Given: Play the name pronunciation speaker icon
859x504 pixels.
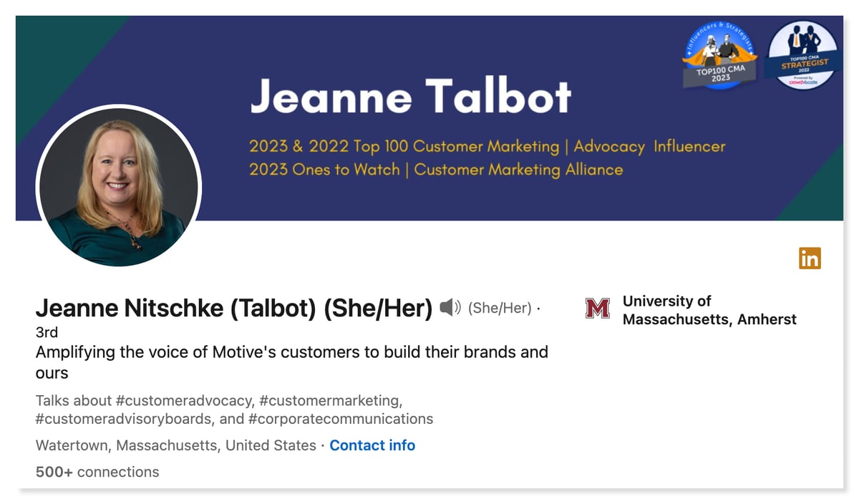Looking at the screenshot, I should pos(450,308).
